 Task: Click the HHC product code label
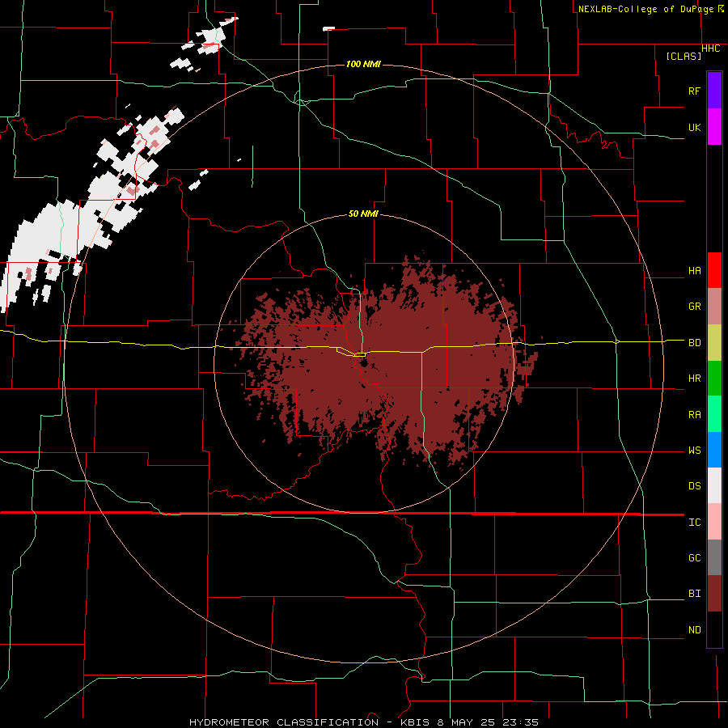click(711, 49)
